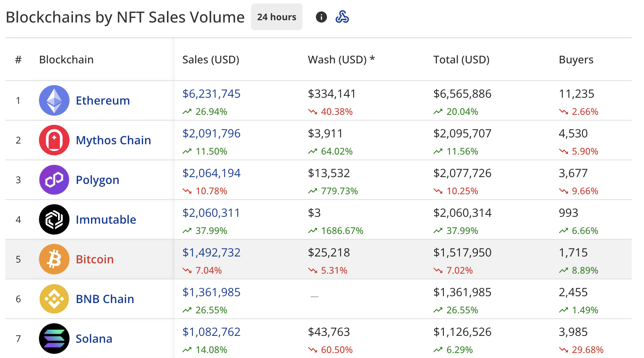Open Solana sales value $1,082,762

[x=212, y=332]
